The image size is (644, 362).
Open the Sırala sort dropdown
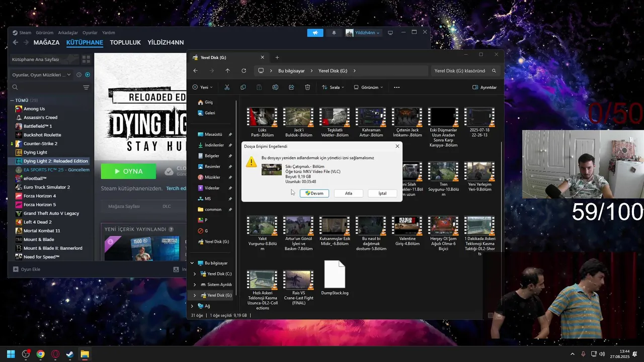(333, 87)
